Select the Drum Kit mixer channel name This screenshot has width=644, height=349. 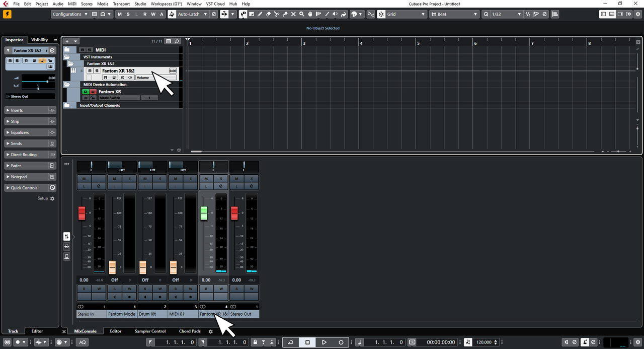pyautogui.click(x=152, y=314)
